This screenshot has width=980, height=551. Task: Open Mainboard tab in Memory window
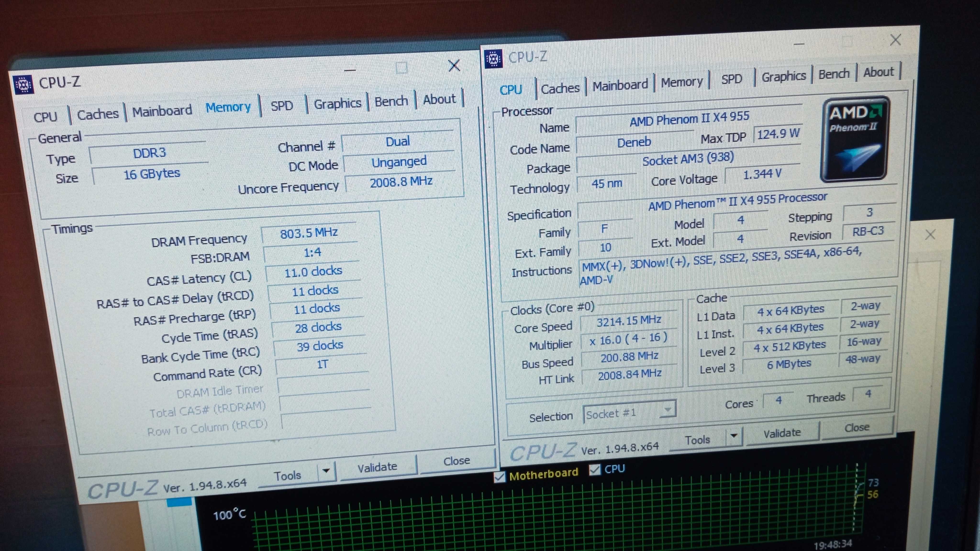coord(162,111)
